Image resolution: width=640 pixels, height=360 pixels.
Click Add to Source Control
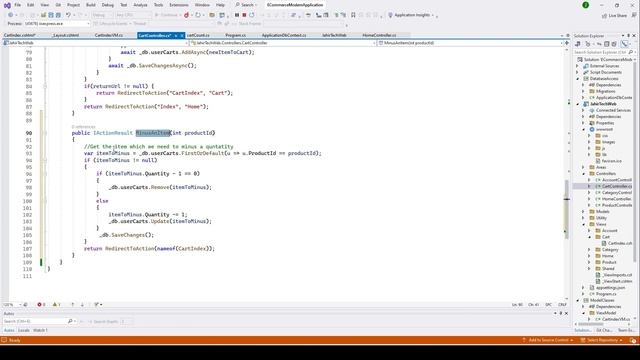548,340
